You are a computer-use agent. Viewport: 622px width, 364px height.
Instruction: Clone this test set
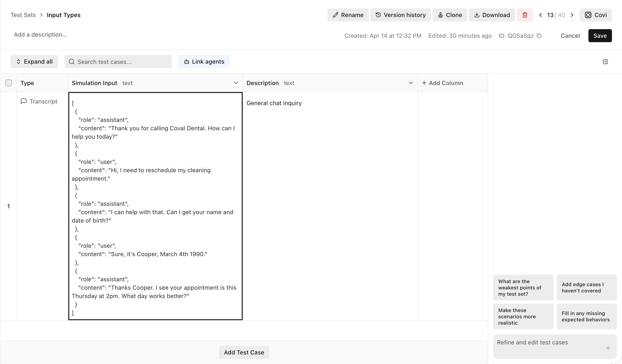click(450, 15)
